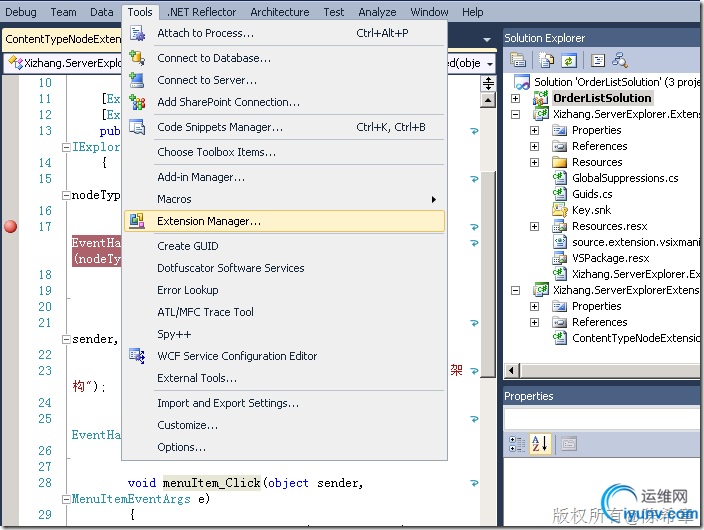Click Show All Files toolbar icon
704x530 pixels.
tap(546, 60)
